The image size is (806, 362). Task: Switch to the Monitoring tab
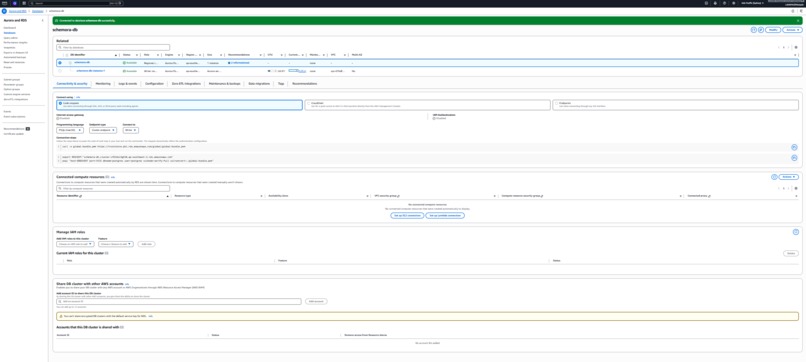pyautogui.click(x=103, y=83)
